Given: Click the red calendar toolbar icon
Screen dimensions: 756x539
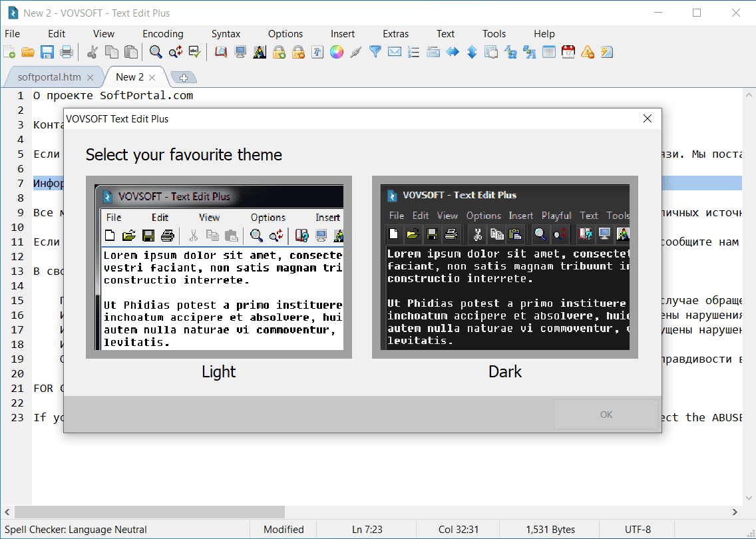Looking at the screenshot, I should pyautogui.click(x=568, y=52).
